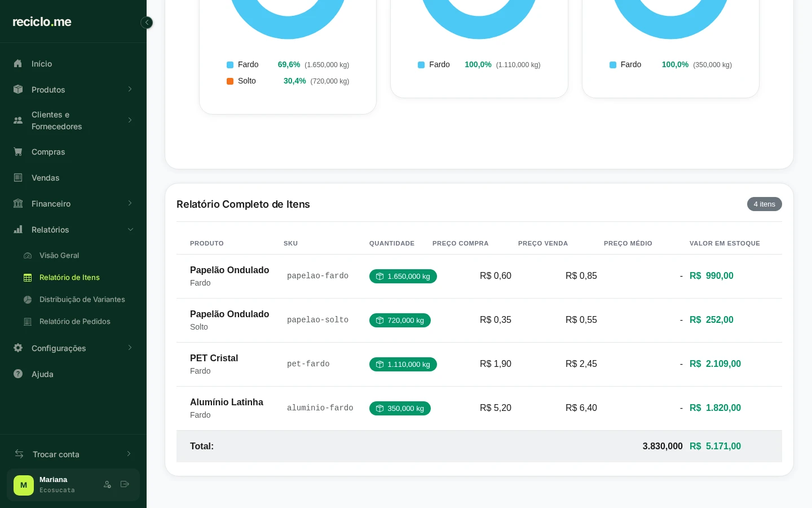Click the R$ 5.171,00 total value
Image resolution: width=812 pixels, height=508 pixels.
(715, 446)
